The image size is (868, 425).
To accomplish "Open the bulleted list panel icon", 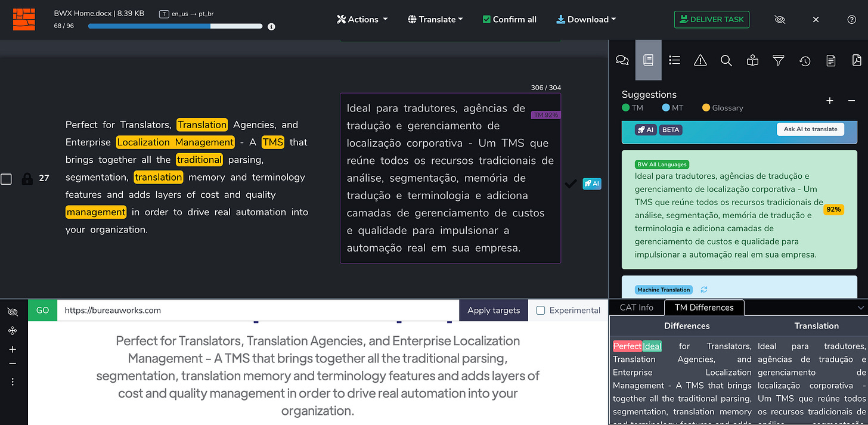I will (674, 60).
